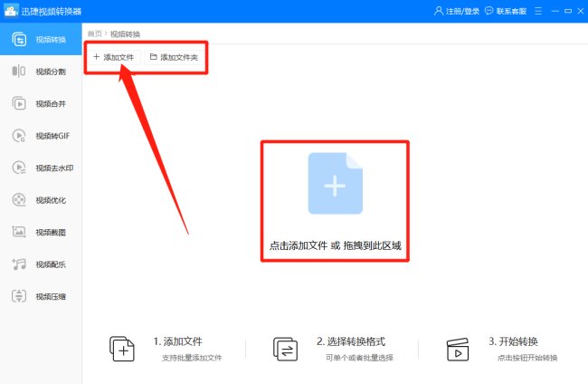Click 支持批量添加文件 caption text
This screenshot has width=588, height=384.
tap(192, 358)
